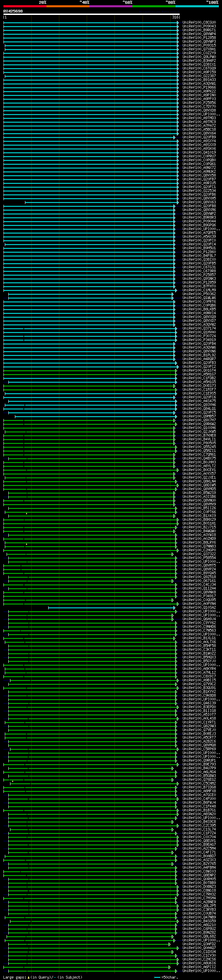The width and height of the screenshot is (222, 980).
Task: Click hit label UniRef100_A7QPE5
Action: coord(199,233)
